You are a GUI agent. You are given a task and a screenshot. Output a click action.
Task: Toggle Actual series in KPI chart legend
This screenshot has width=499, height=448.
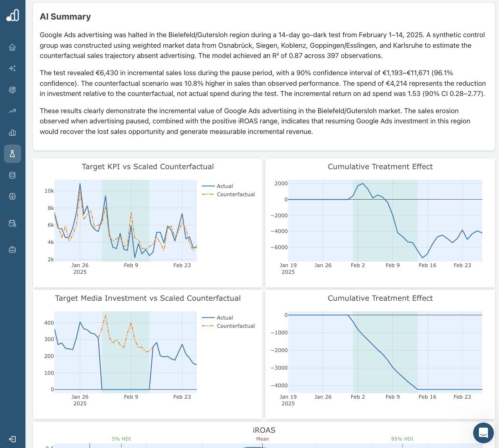pos(225,186)
